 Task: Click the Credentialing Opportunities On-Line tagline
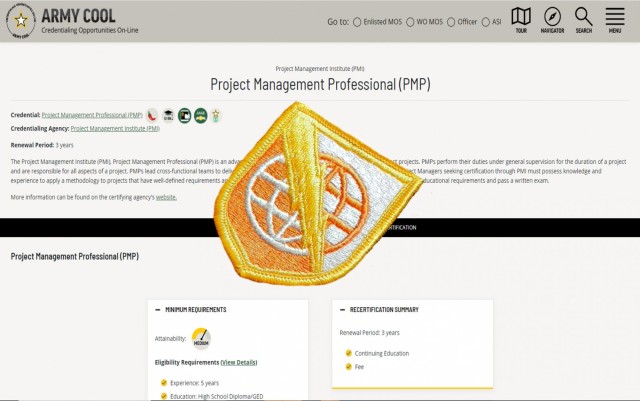click(x=90, y=30)
